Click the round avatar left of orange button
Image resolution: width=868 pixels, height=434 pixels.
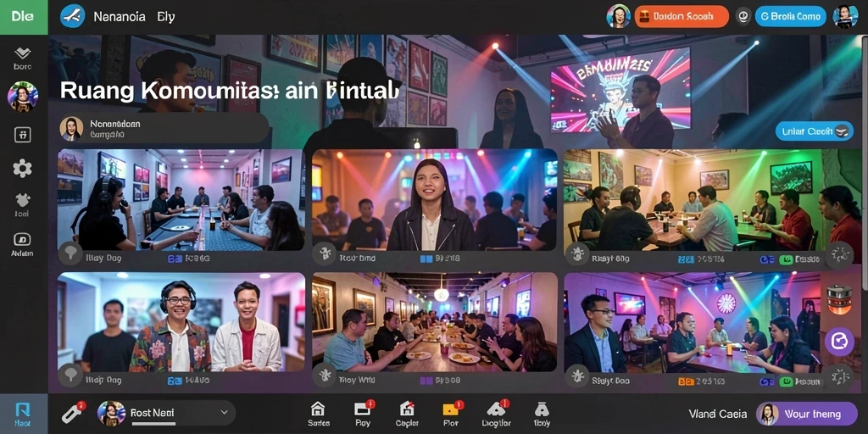tap(618, 17)
